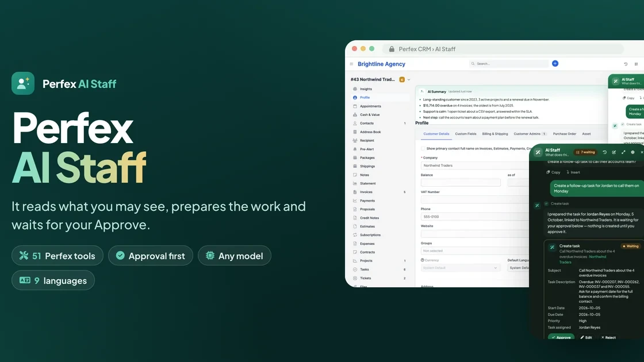
Task: Start new chat via pencil icon in AI Staff
Action: click(x=614, y=152)
